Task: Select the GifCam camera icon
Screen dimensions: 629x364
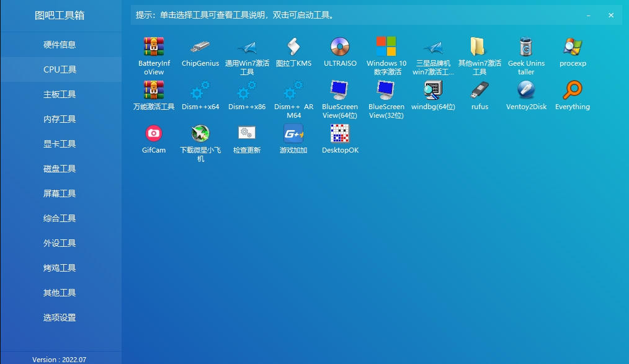Action: (x=154, y=133)
